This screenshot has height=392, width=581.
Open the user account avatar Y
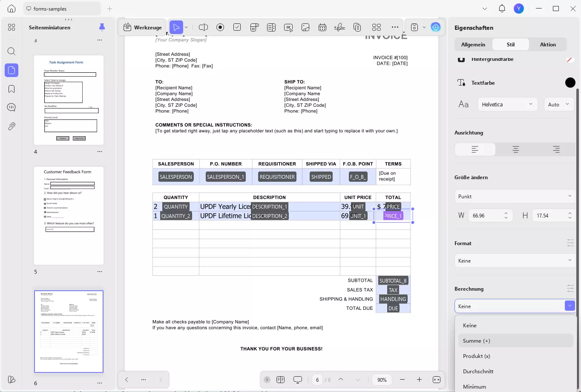click(518, 9)
